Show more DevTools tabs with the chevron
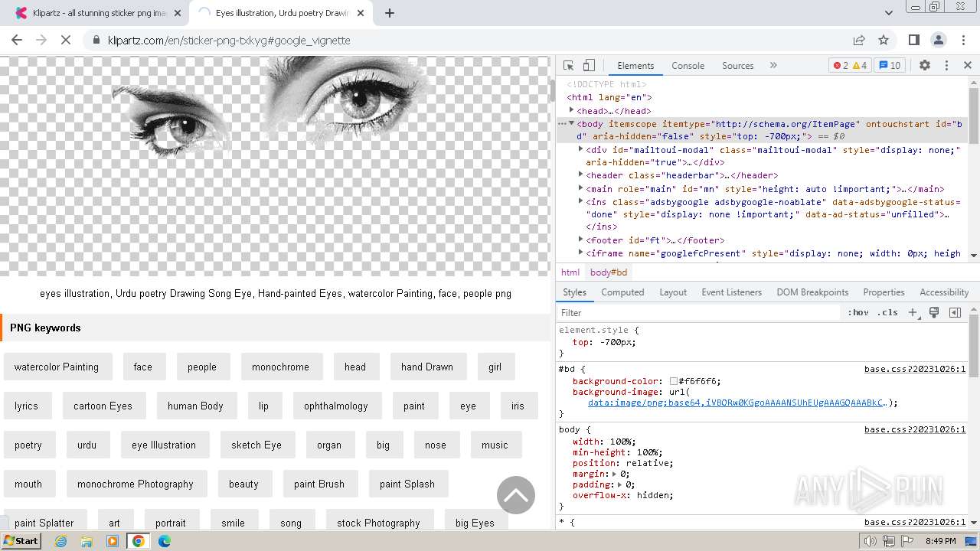 [x=773, y=66]
